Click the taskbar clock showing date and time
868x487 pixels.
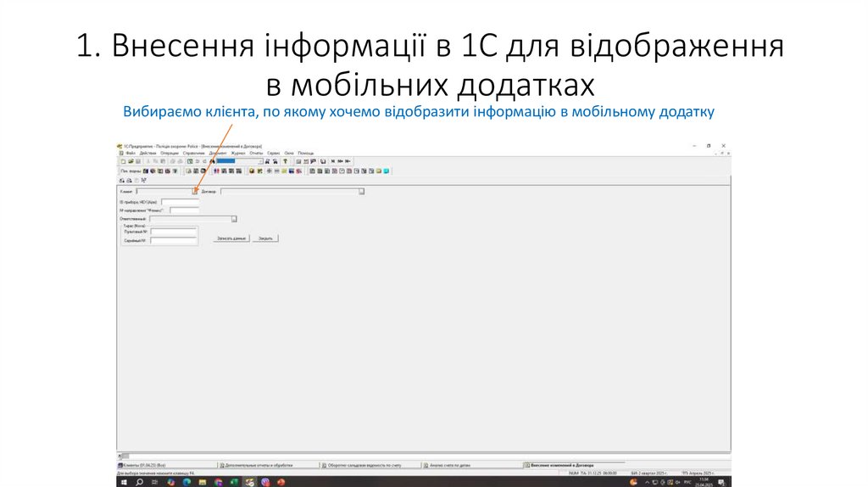[704, 482]
